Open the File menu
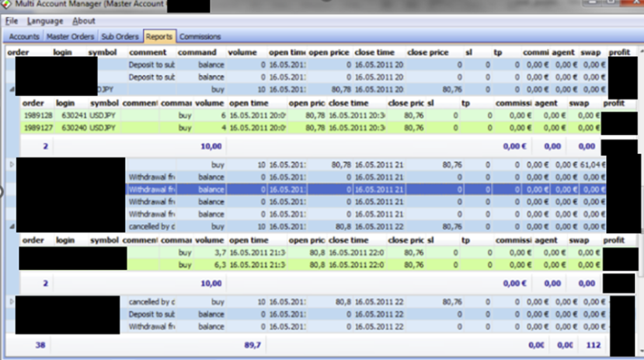 (12, 21)
